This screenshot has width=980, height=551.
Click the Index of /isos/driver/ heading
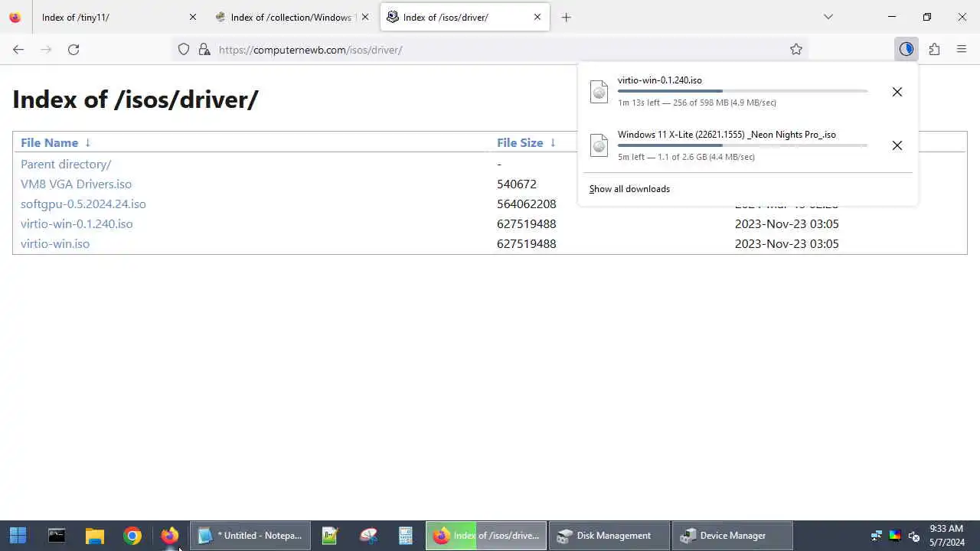point(136,99)
